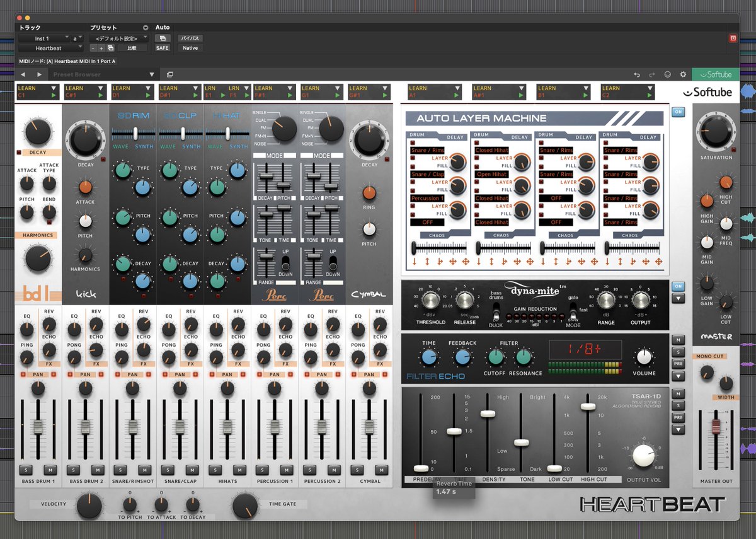Click the MIDI node Heartbeat MIDI In label
The width and height of the screenshot is (756, 539).
point(67,61)
